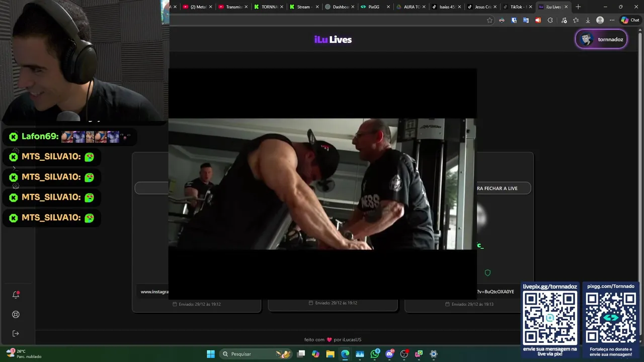Image resolution: width=644 pixels, height=362 pixels.
Task: Open the tornnadoz profile button
Action: tap(601, 39)
